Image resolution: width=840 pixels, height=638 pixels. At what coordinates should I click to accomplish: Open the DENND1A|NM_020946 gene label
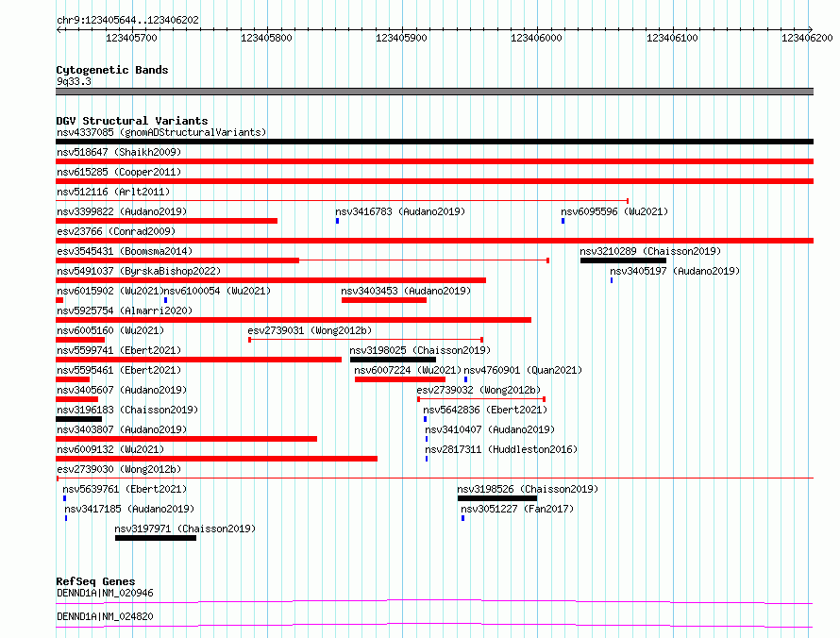coord(105,593)
